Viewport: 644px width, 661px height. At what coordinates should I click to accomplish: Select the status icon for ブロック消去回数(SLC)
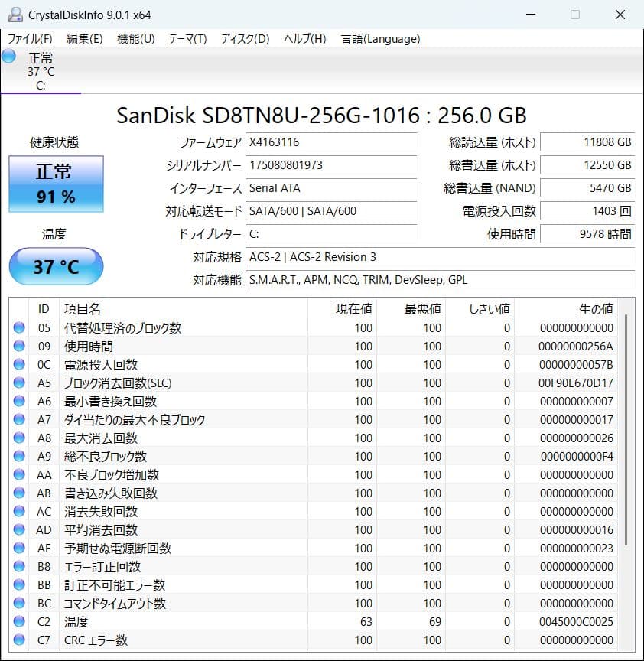[x=18, y=383]
